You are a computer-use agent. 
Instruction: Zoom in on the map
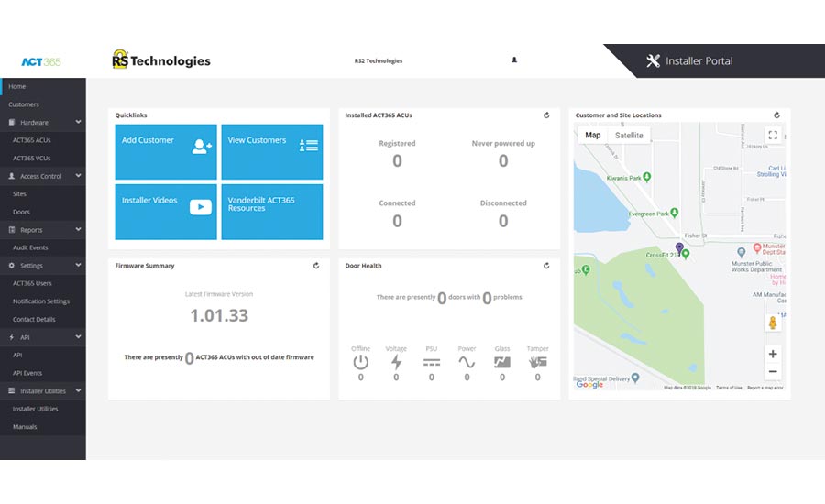point(773,354)
